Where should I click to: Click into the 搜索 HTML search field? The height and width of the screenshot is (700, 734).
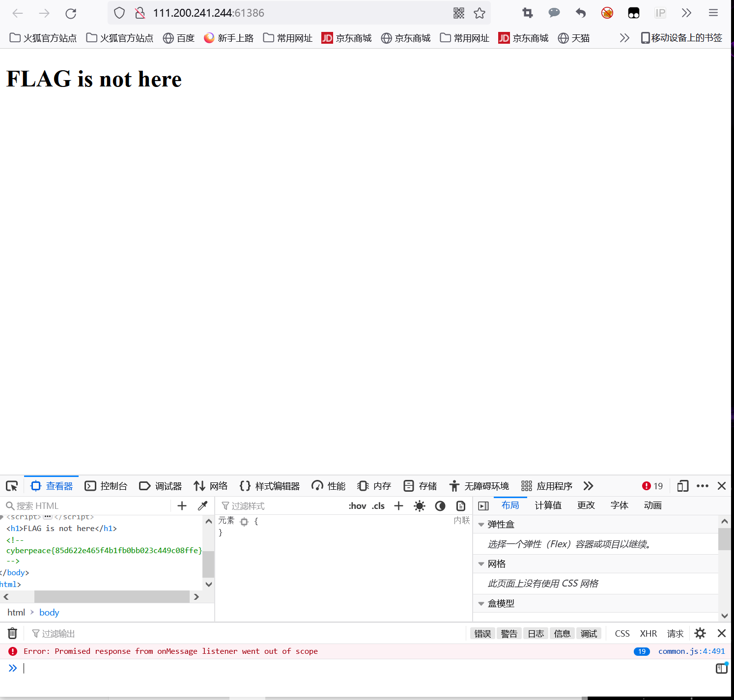point(88,505)
